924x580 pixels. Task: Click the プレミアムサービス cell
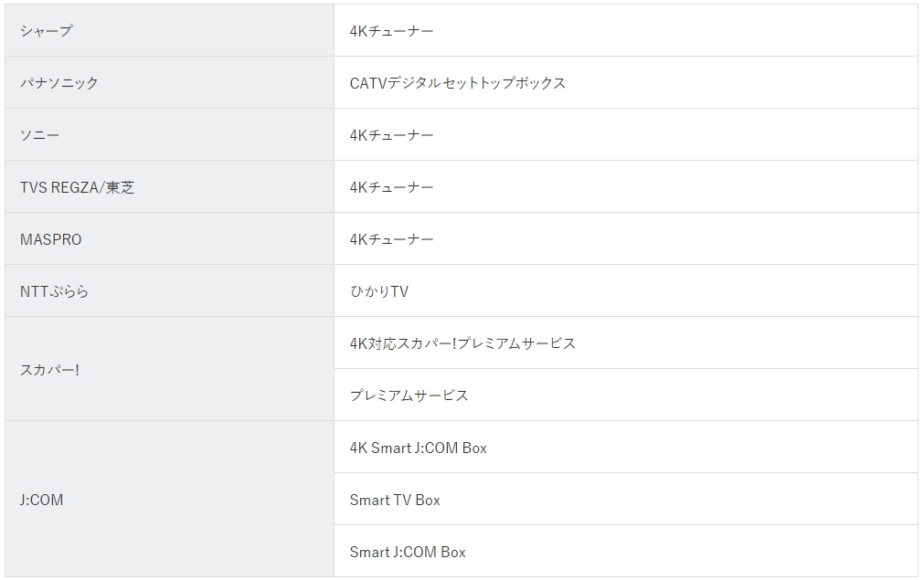click(626, 395)
